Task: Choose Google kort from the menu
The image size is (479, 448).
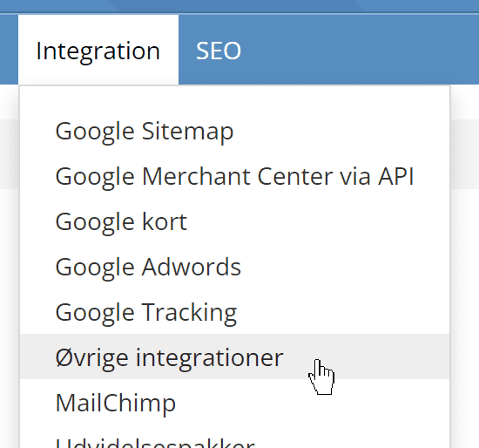Action: tap(234, 221)
